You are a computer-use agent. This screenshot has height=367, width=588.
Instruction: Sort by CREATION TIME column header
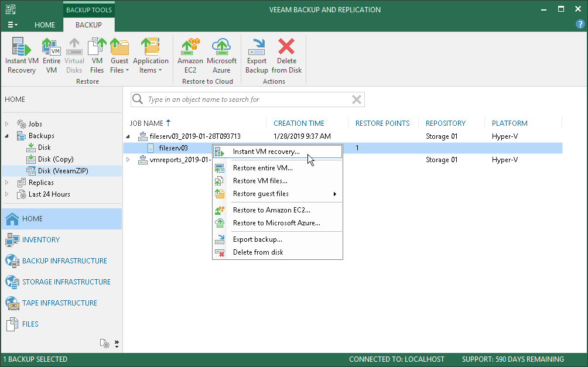coord(299,124)
